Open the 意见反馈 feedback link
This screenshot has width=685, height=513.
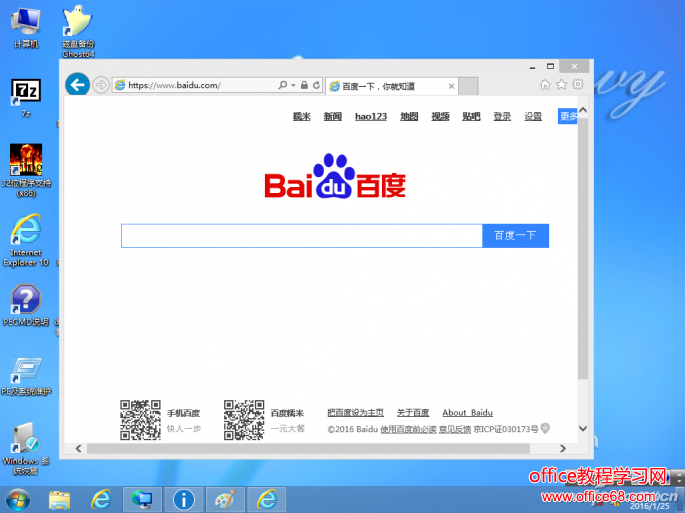(x=455, y=429)
